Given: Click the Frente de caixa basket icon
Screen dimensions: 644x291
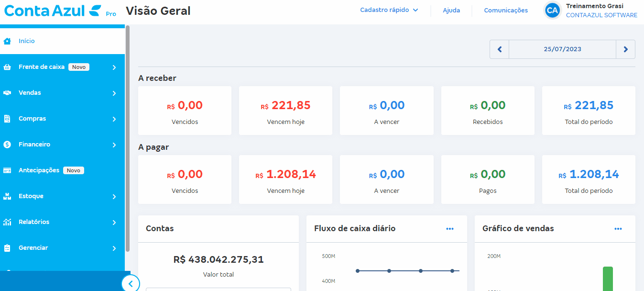Looking at the screenshot, I should (7, 67).
